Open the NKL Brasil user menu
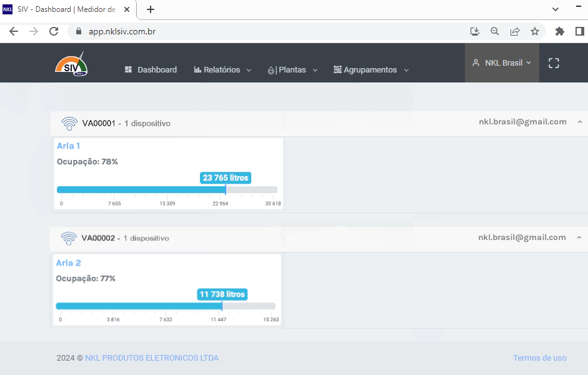This screenshot has width=588, height=375. (x=502, y=63)
